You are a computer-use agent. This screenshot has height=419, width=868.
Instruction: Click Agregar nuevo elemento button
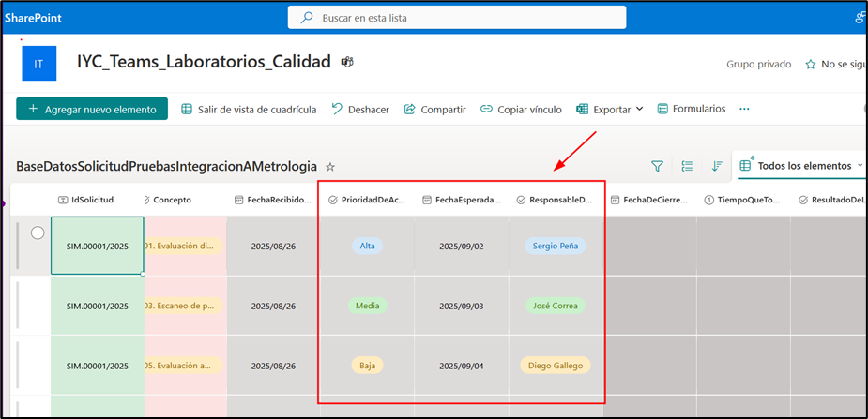92,109
